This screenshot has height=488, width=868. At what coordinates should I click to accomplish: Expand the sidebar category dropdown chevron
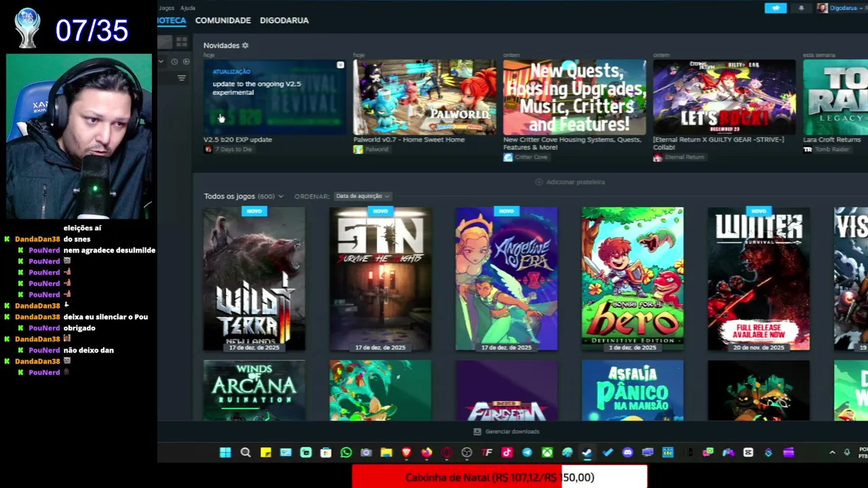(x=161, y=62)
